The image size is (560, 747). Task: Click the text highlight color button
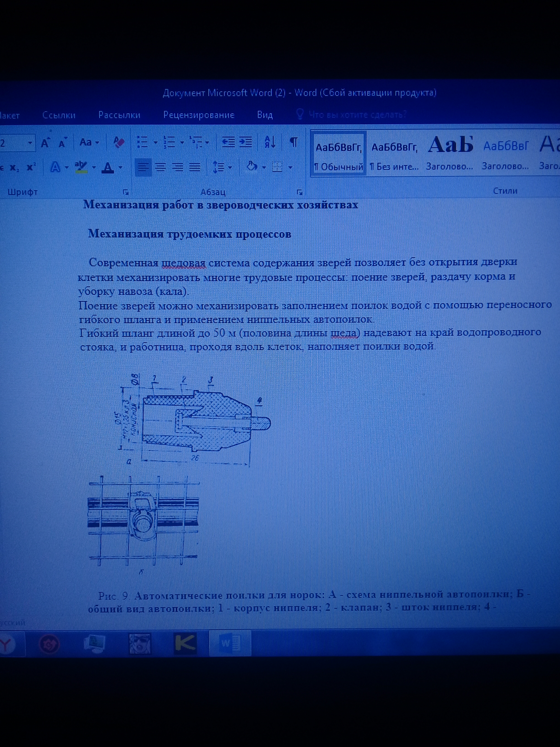click(x=81, y=167)
